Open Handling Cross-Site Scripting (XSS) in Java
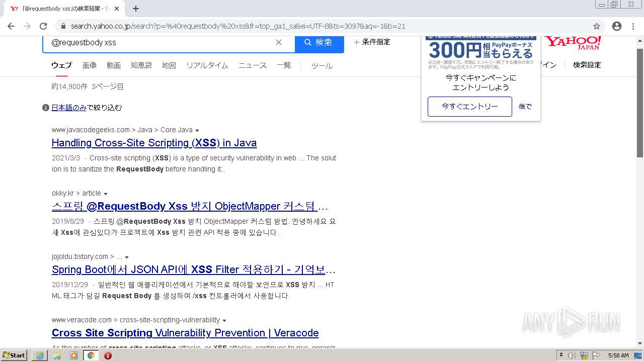 154,143
